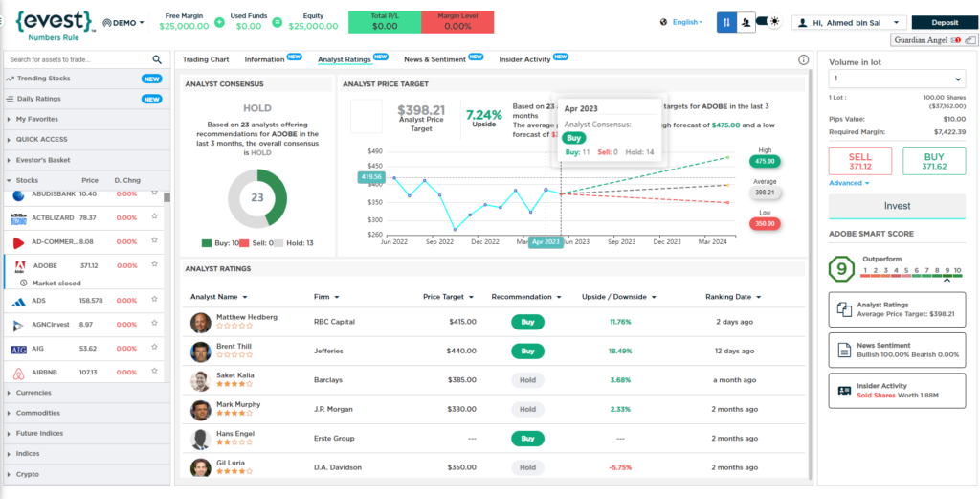This screenshot has width=980, height=499.
Task: Click the AIRBNB logo icon
Action: pos(19,373)
